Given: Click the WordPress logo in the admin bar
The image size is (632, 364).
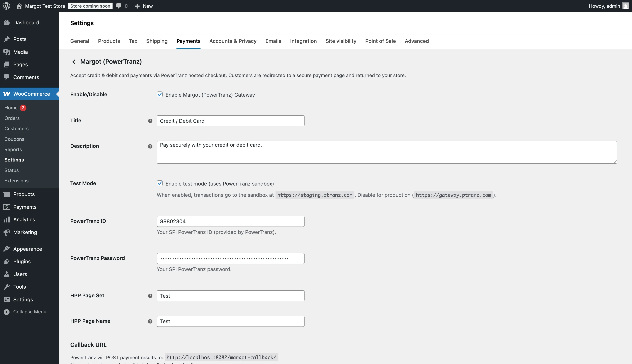Looking at the screenshot, I should click(6, 6).
